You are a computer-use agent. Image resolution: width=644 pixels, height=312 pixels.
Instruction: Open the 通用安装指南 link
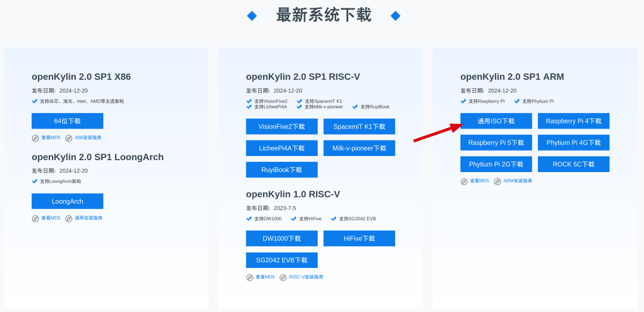[x=89, y=218]
